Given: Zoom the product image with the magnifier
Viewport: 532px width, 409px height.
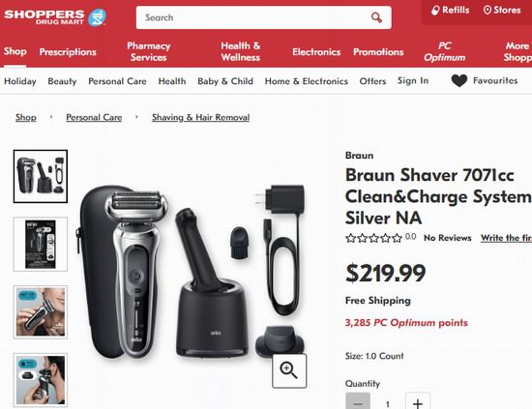Looking at the screenshot, I should (x=289, y=370).
